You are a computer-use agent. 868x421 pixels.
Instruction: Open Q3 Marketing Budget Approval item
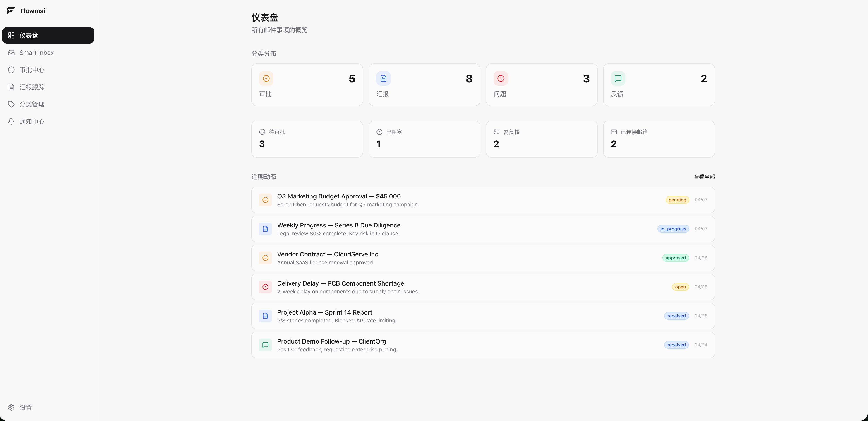pyautogui.click(x=339, y=196)
